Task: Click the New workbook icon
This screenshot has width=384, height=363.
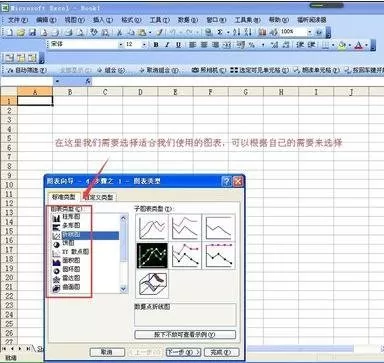Action: tap(10, 32)
